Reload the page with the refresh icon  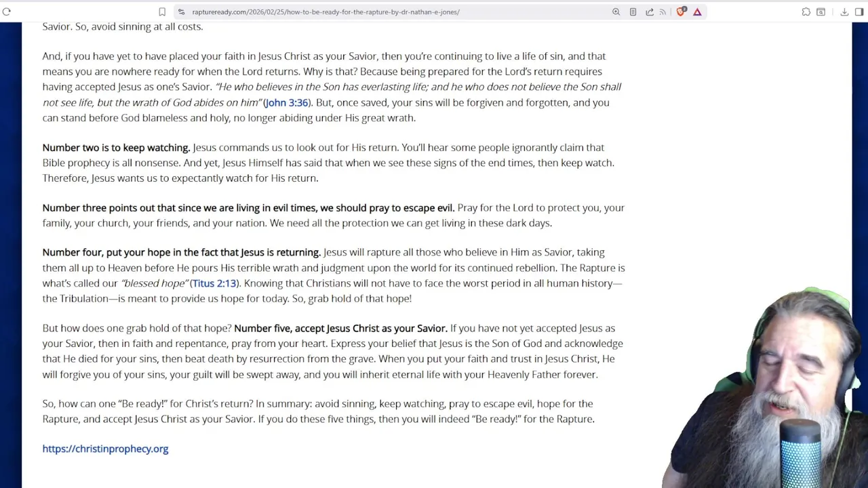click(7, 12)
